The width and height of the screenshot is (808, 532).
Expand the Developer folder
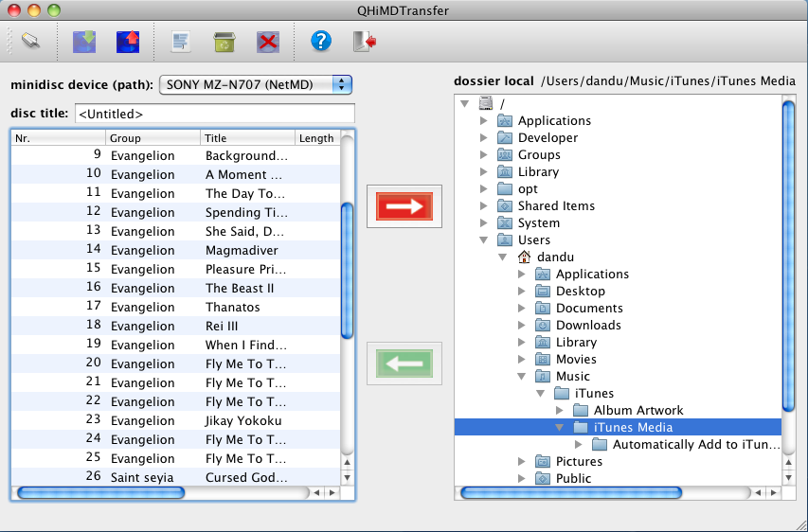point(483,137)
